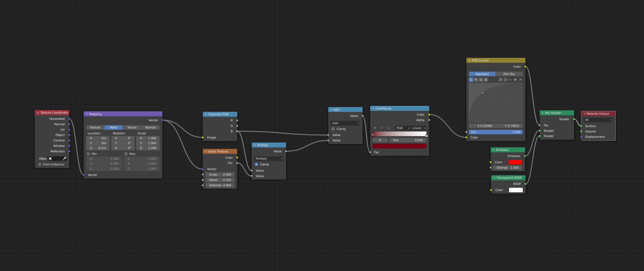Image resolution: width=644 pixels, height=271 pixels.
Task: Remove a ColorRamp stop with minus icon
Action: 381,128
